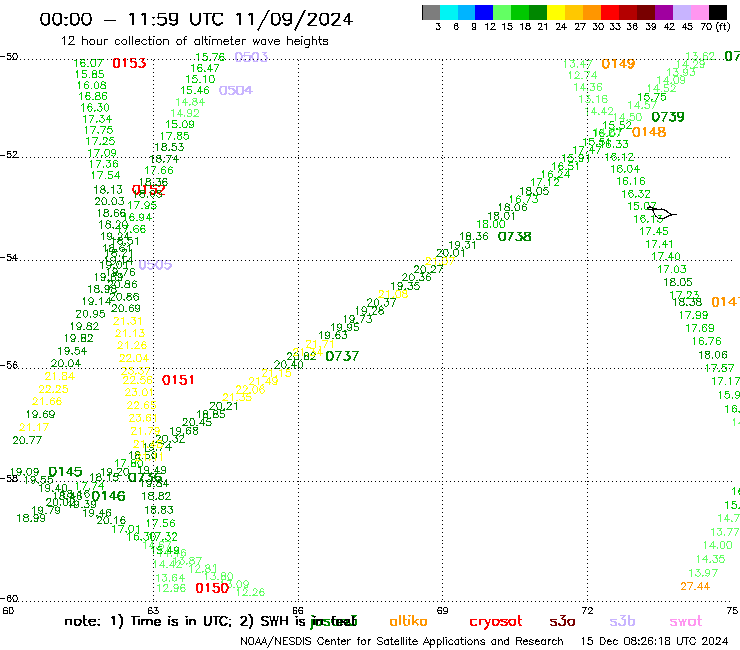
Task: Click the 13.62 wave height value
Action: coord(700,56)
